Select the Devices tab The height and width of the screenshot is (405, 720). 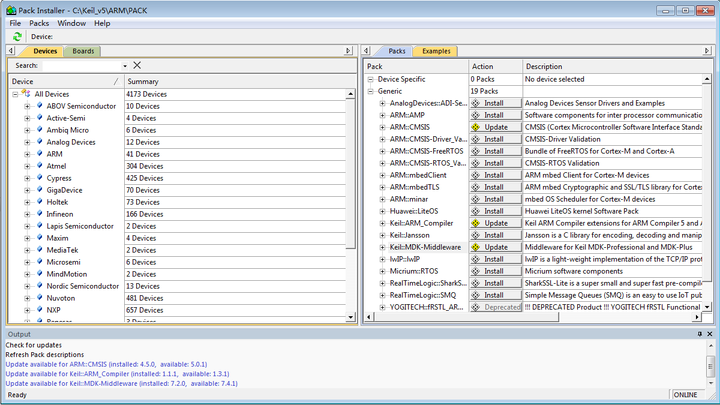pyautogui.click(x=45, y=51)
